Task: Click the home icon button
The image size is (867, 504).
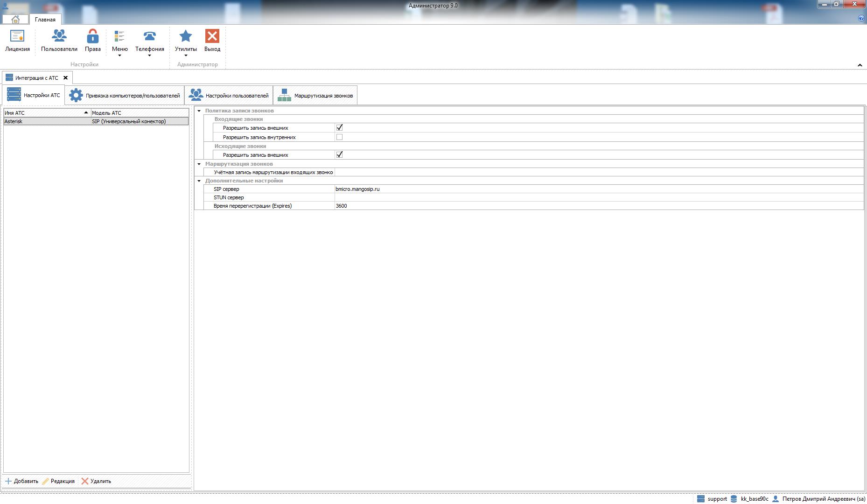Action: tap(15, 19)
